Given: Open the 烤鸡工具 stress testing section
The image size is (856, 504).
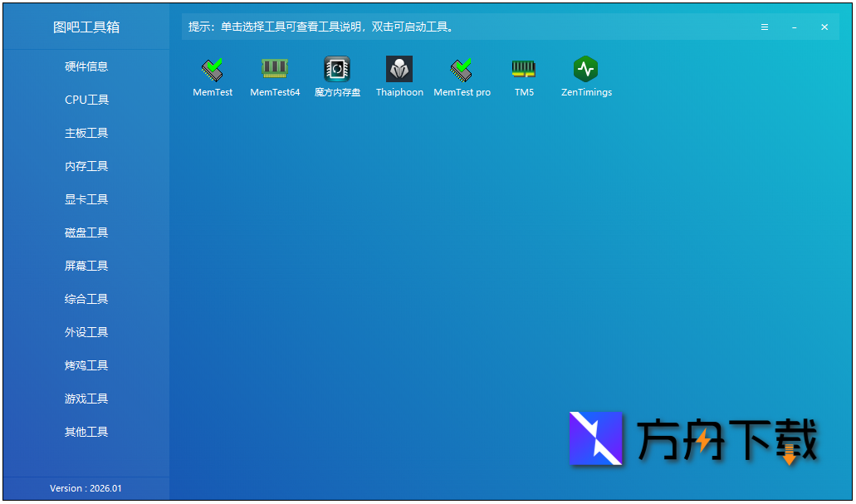Looking at the screenshot, I should 86,365.
